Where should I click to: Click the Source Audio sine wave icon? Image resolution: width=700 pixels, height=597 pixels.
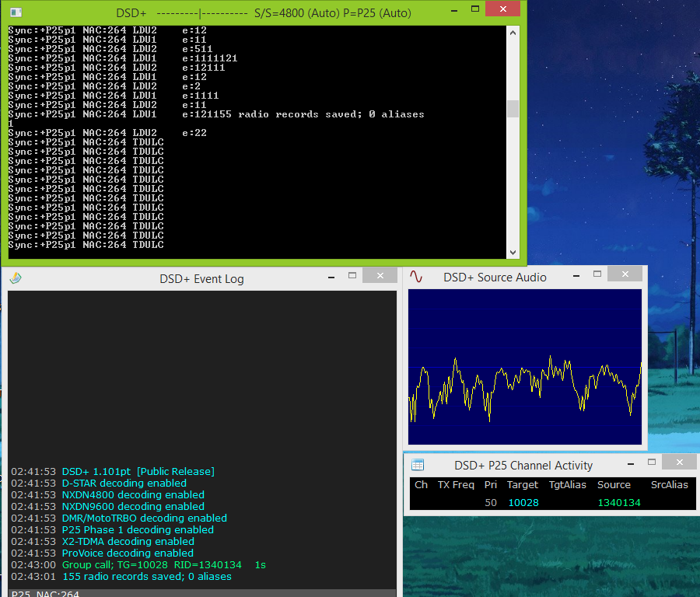pos(416,277)
